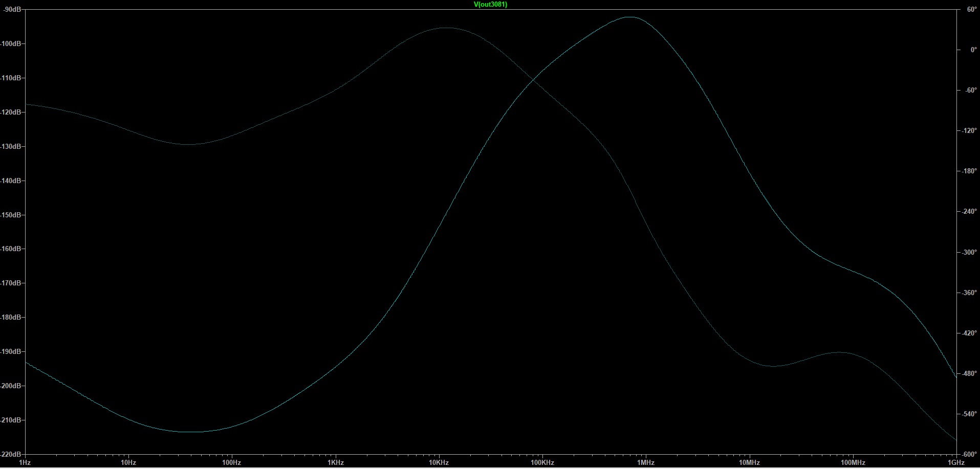Image resolution: width=980 pixels, height=469 pixels.
Task: Select the 100Hz frequency axis label
Action: (x=231, y=463)
